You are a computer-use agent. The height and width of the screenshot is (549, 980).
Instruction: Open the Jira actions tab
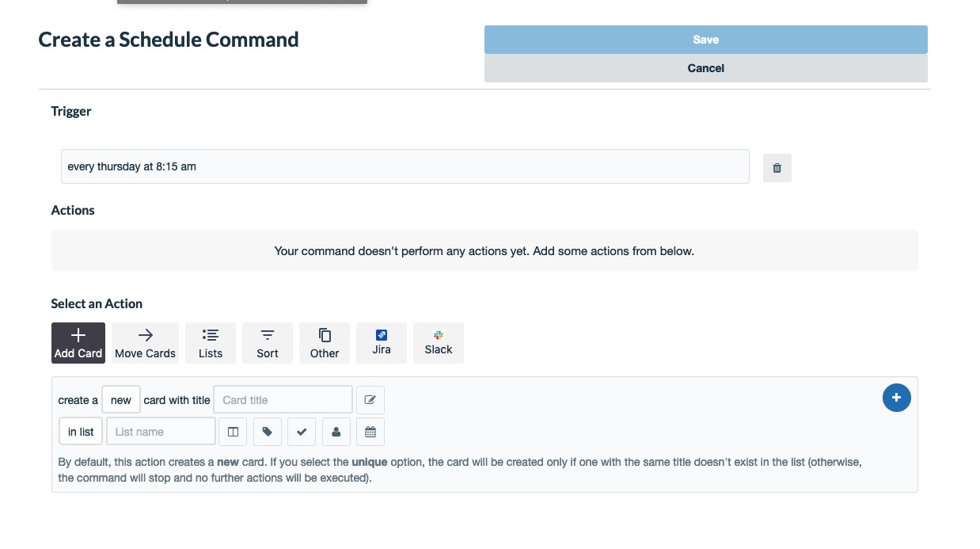382,343
